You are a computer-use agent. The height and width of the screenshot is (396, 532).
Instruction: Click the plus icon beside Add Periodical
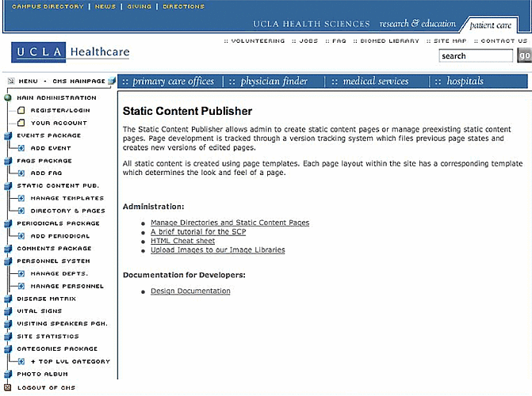(x=21, y=236)
